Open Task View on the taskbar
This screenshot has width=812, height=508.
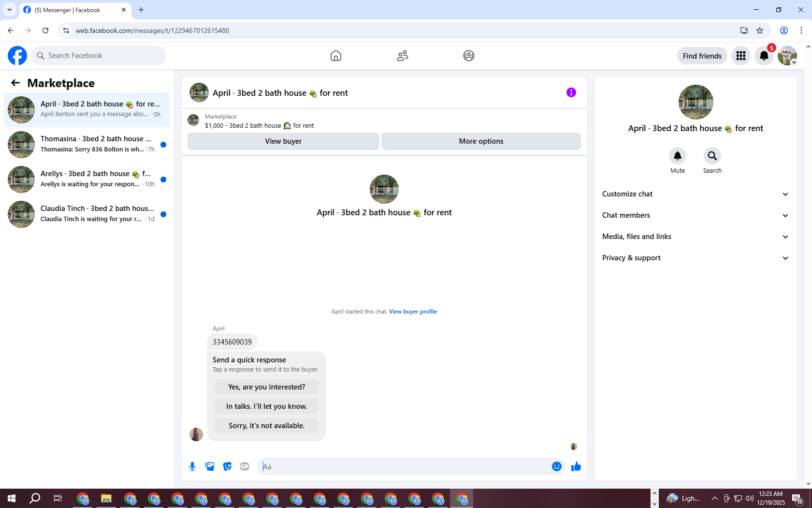pos(58,498)
